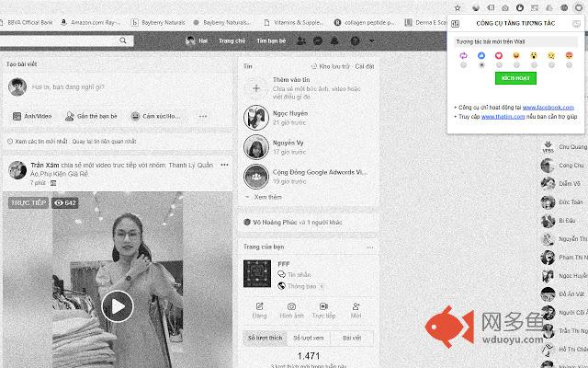Choose radio button under Like reaction
The height and width of the screenshot is (368, 588).
tap(481, 65)
